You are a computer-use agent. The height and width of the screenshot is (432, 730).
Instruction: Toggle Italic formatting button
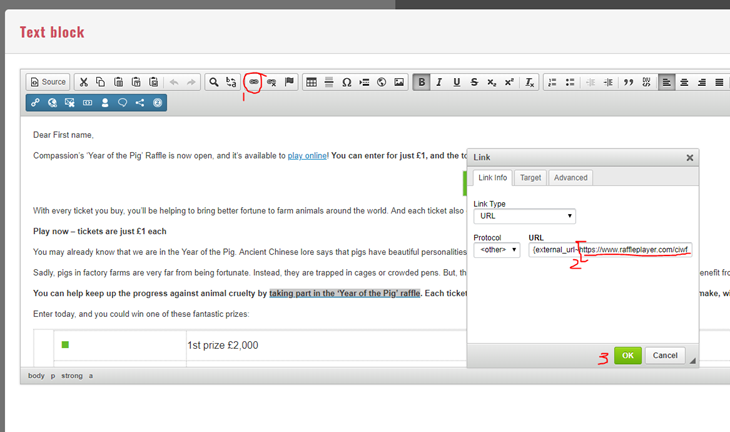438,82
